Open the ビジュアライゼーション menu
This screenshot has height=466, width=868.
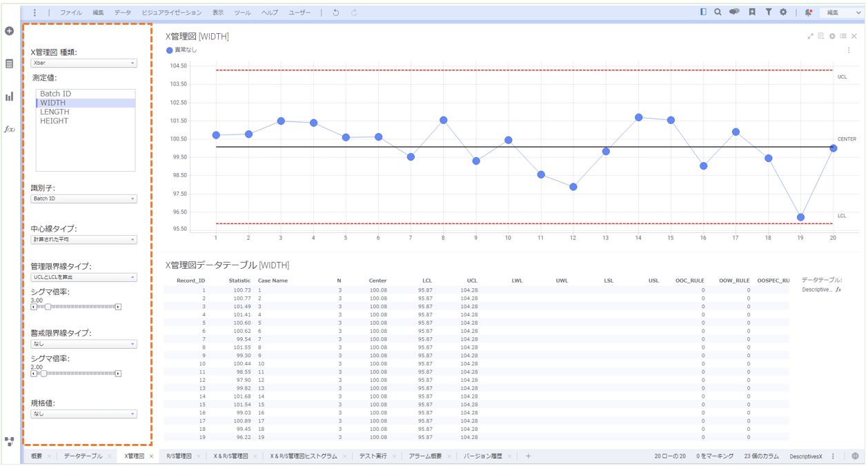point(172,12)
